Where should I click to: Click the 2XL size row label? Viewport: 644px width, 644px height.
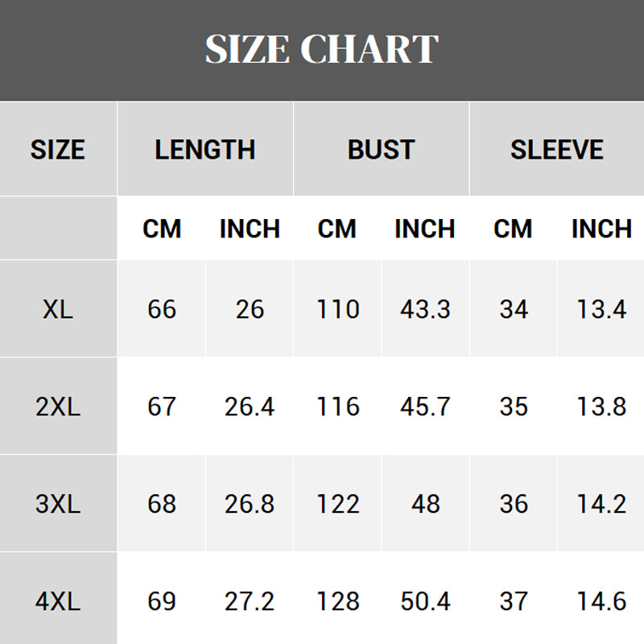click(58, 407)
